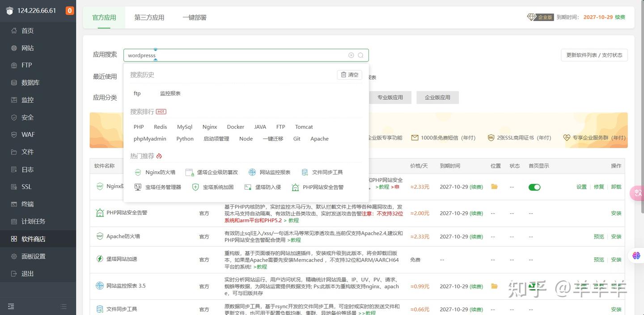Screen dimensions: 644x315
Task: Select the 数据库 database icon
Action: point(14,83)
